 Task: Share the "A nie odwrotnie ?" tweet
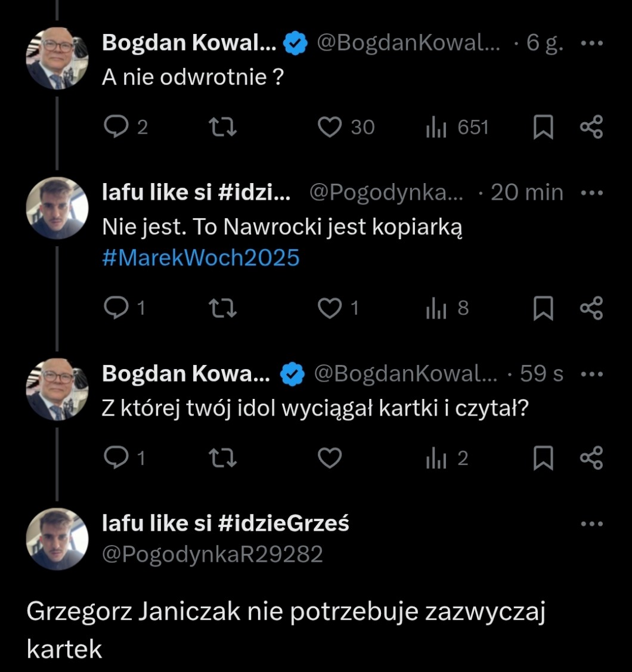pyautogui.click(x=591, y=127)
